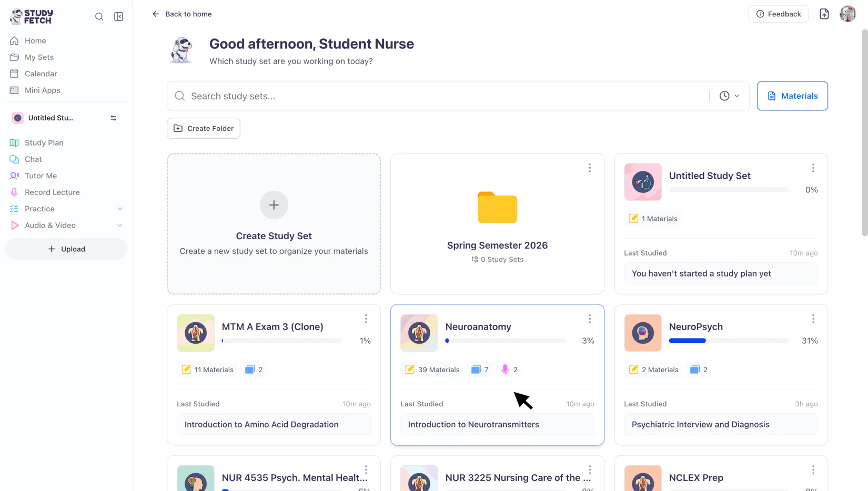868x491 pixels.
Task: Click the NeuroPsych set thumbnail icon
Action: (x=643, y=333)
